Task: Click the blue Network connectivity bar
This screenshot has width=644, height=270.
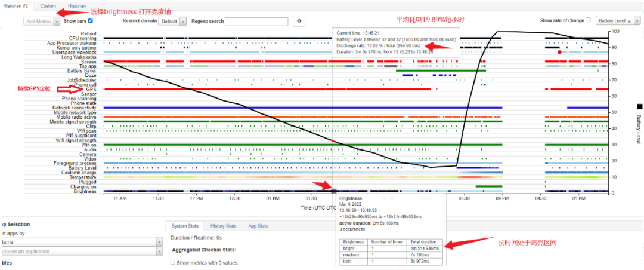Action: pyautogui.click(x=303, y=108)
